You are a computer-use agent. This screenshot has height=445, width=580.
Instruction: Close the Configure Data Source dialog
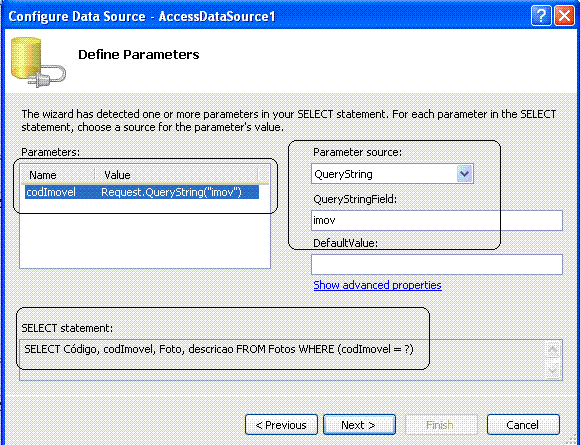pos(564,16)
